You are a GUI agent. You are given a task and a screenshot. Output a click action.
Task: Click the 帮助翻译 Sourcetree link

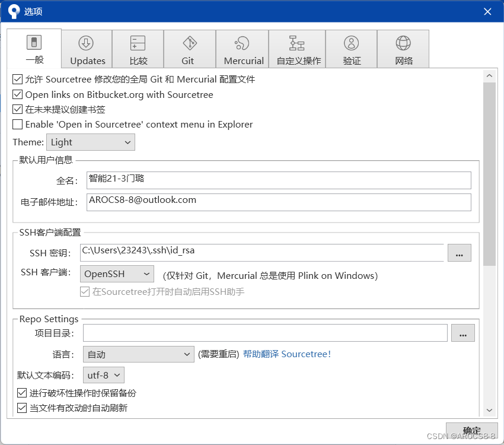coord(287,354)
